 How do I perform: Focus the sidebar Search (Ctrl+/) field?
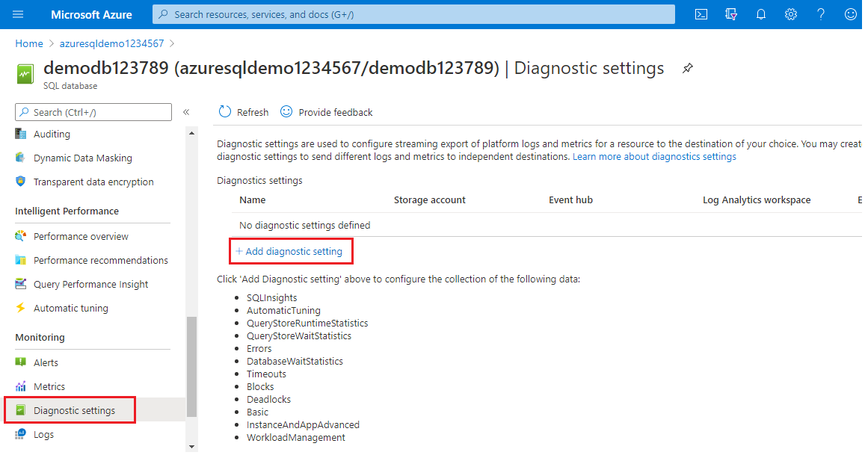tap(93, 112)
